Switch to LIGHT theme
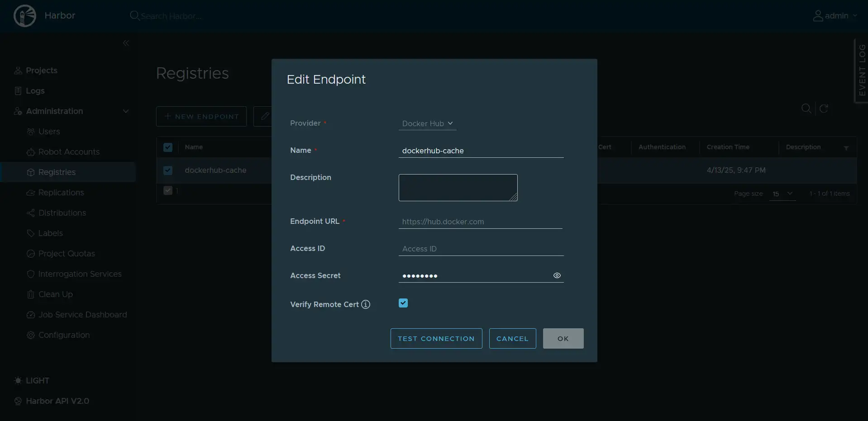Screen dimensions: 868x421 coord(31,380)
